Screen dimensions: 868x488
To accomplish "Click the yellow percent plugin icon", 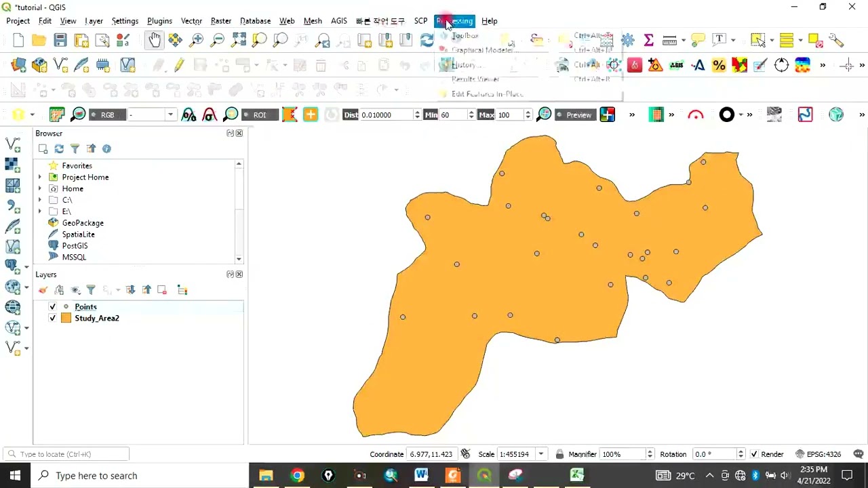I will [719, 66].
